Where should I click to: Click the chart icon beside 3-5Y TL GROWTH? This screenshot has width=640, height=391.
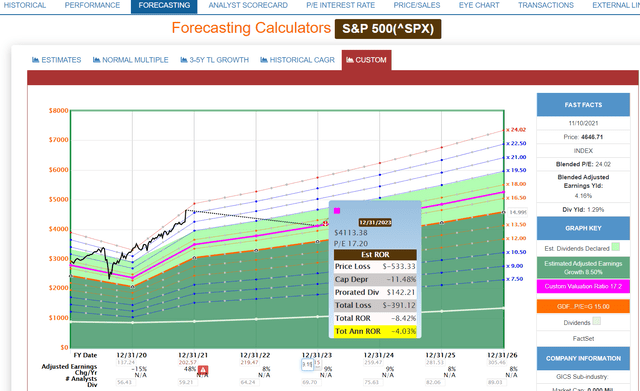pos(184,60)
